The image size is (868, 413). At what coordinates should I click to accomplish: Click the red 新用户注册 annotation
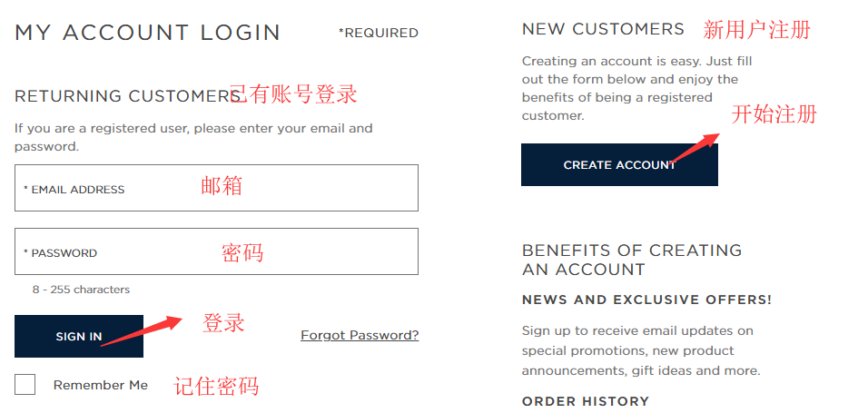click(756, 30)
